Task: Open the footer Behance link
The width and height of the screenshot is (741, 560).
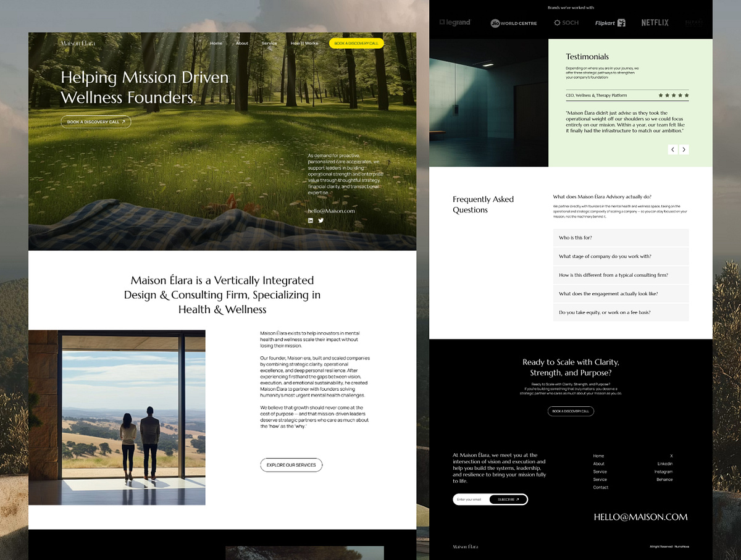Action: tap(664, 480)
